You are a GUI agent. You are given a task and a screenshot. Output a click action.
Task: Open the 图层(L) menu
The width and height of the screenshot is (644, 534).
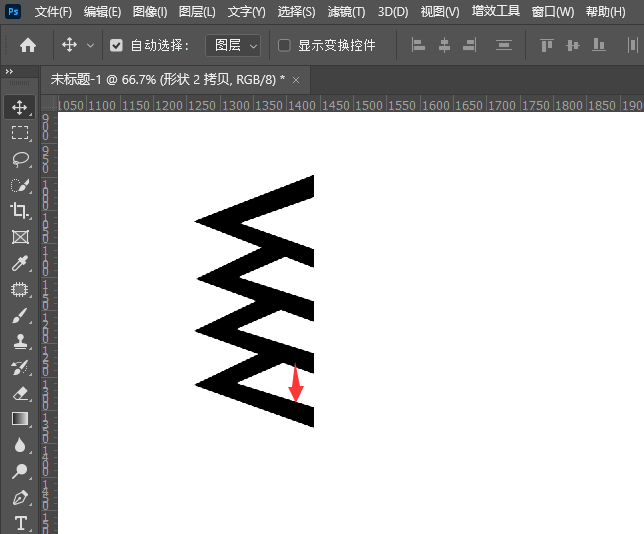pos(197,12)
